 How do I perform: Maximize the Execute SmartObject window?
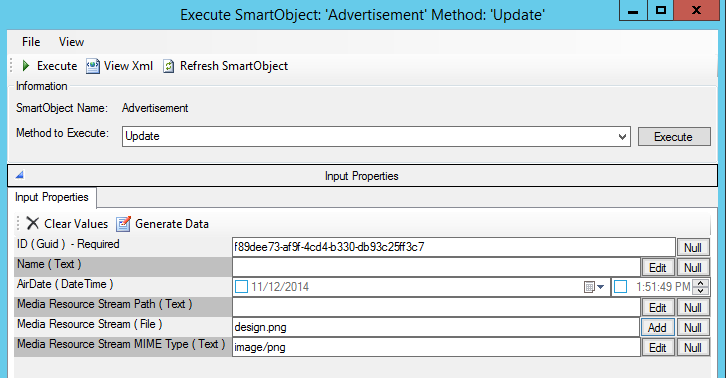click(x=661, y=10)
